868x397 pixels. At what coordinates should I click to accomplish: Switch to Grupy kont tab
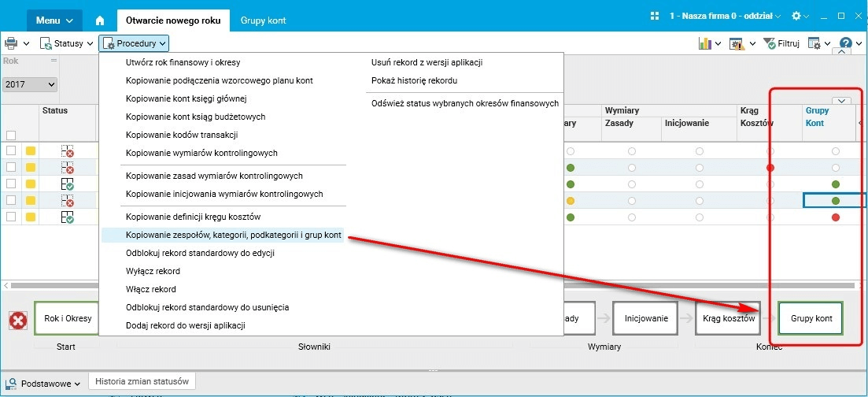point(264,20)
